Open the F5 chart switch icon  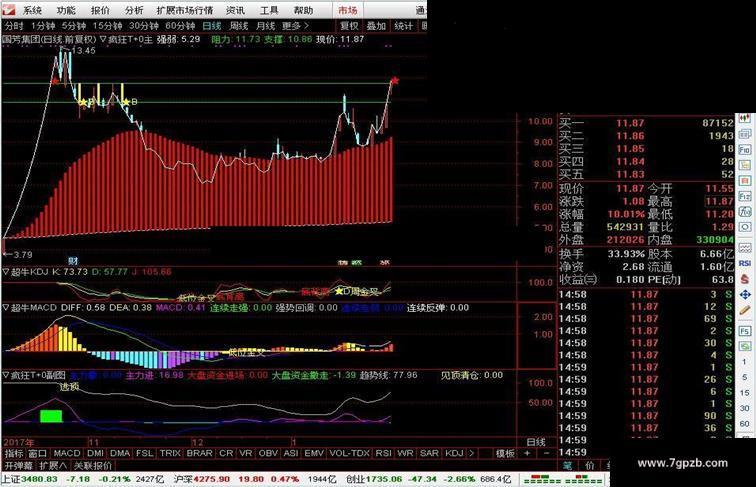(x=745, y=331)
